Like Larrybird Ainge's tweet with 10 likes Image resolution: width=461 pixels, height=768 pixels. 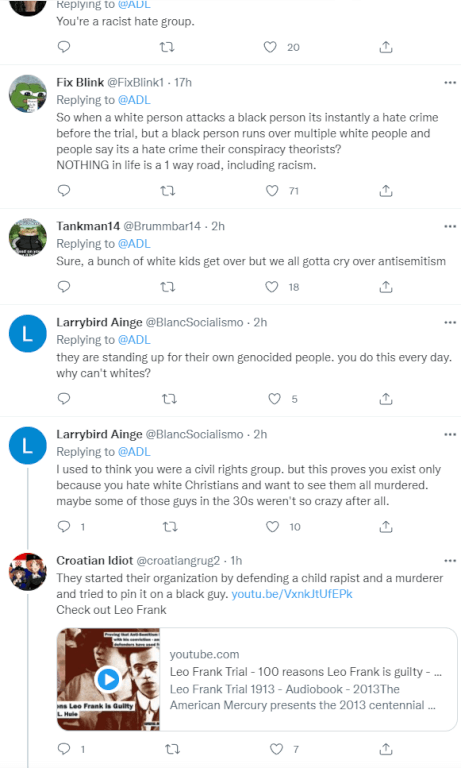(x=272, y=527)
